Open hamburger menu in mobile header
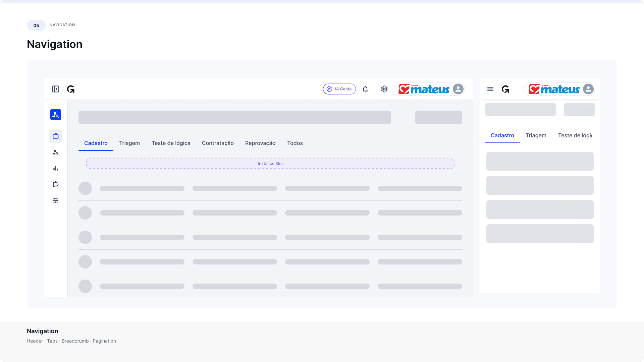The image size is (644, 362). point(490,89)
